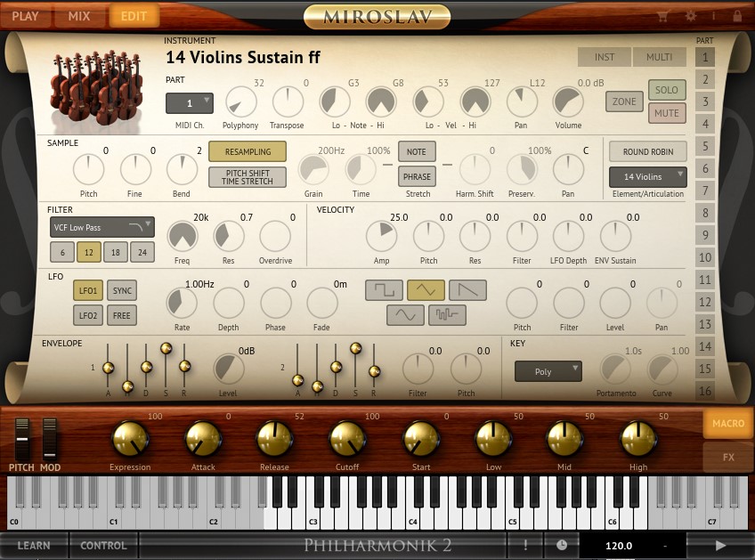Toggle LFO SYNC mode
The width and height of the screenshot is (755, 560).
pos(122,290)
